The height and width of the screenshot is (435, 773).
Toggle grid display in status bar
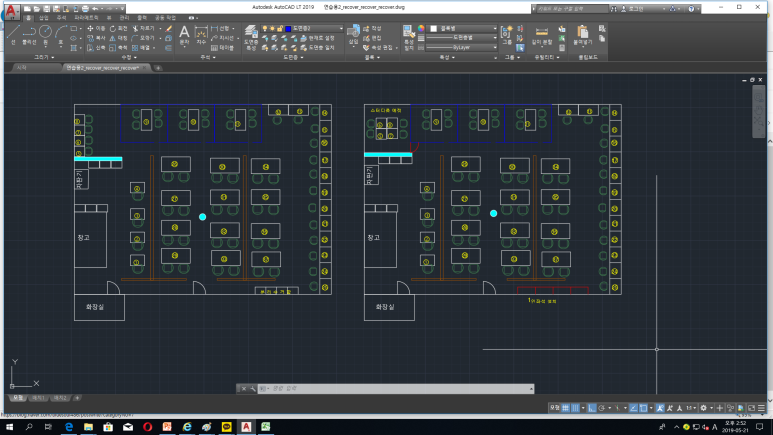click(x=565, y=408)
